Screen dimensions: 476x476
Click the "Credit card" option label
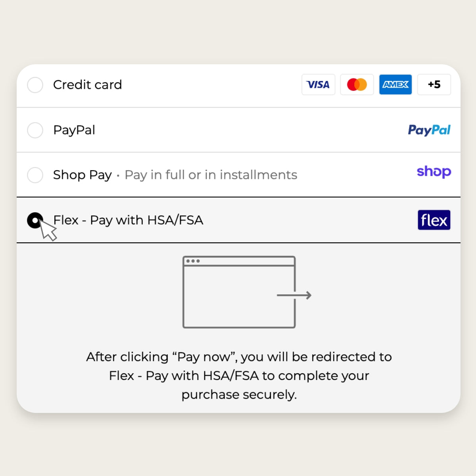pos(87,85)
